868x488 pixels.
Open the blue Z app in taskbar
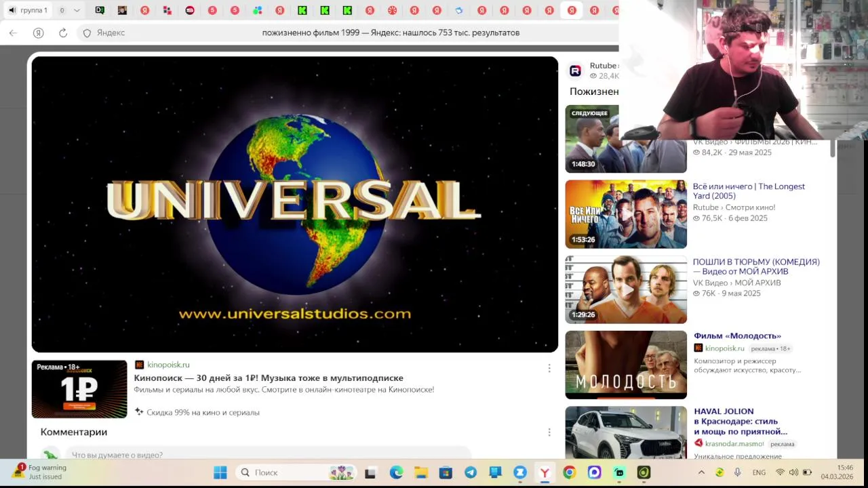pyautogui.click(x=520, y=472)
